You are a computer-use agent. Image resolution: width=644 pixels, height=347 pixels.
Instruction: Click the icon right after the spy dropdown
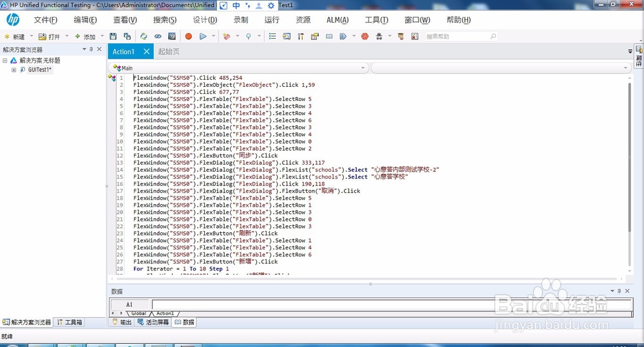[x=401, y=37]
